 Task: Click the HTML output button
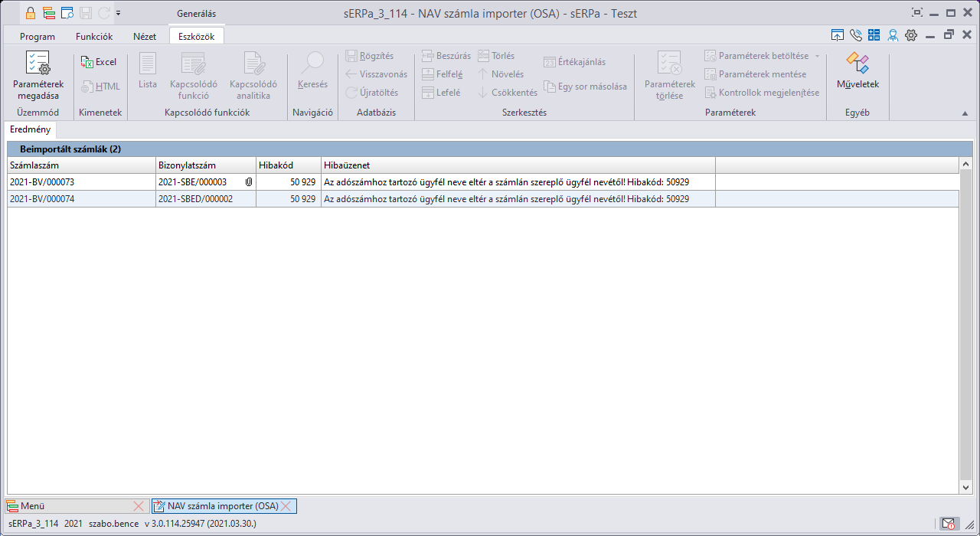100,87
